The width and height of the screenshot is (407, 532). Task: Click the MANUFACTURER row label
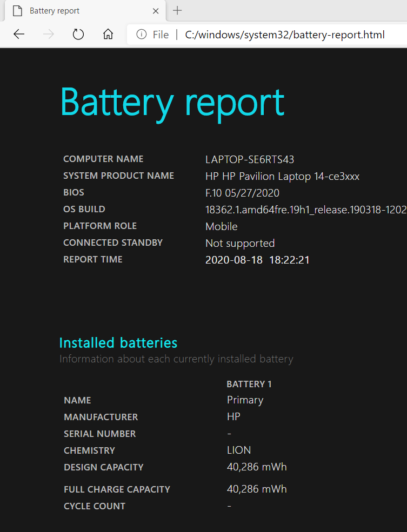[x=101, y=417]
